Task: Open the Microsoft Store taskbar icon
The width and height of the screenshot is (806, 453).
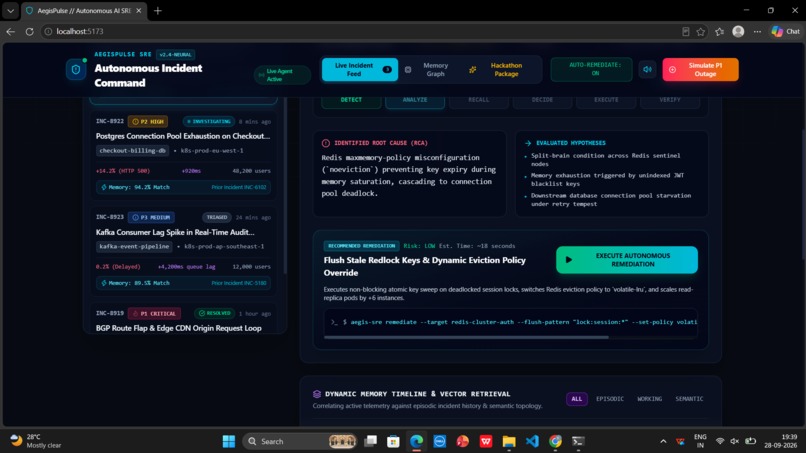Action: point(393,441)
